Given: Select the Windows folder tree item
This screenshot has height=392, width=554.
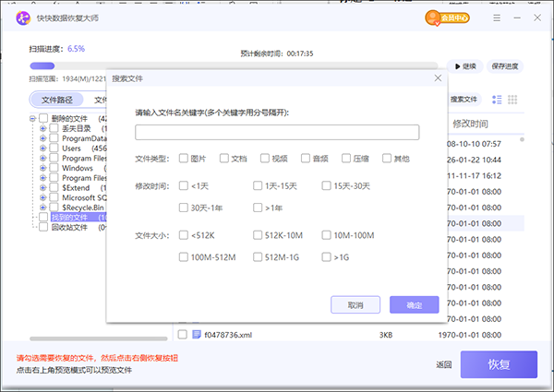Looking at the screenshot, I should (x=78, y=168).
